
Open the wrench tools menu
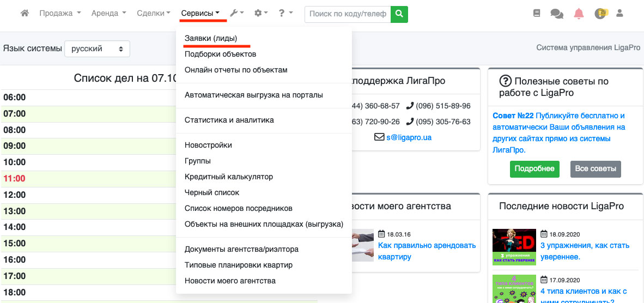[236, 14]
